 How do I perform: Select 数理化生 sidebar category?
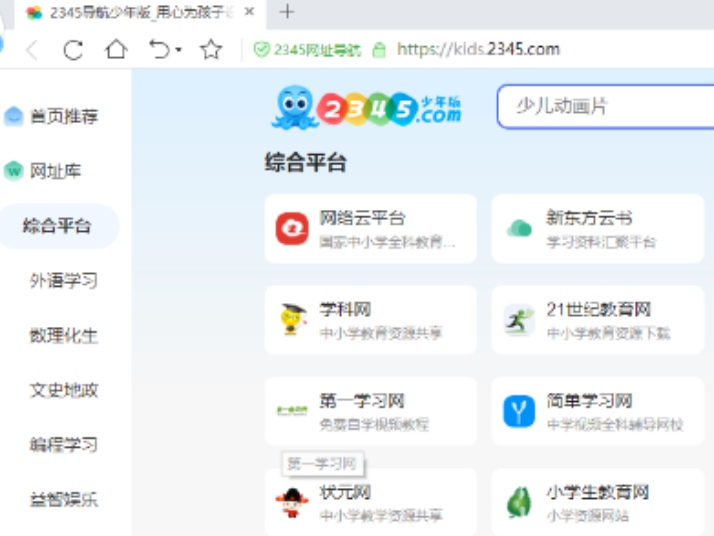point(63,336)
